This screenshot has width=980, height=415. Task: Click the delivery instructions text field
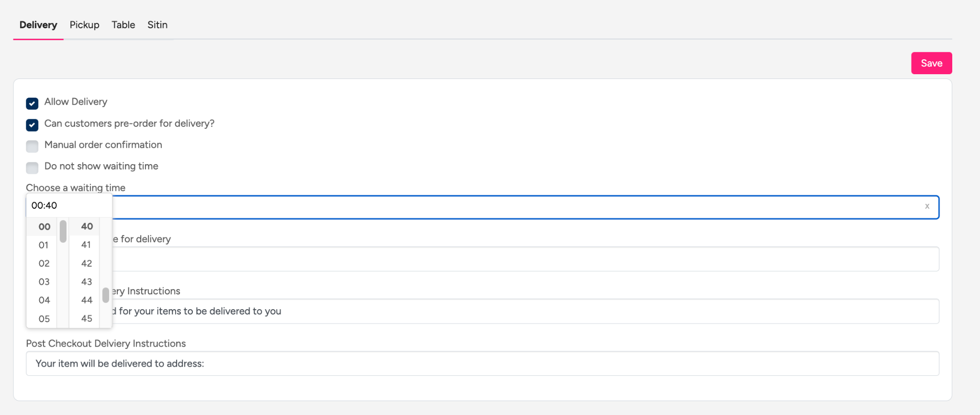tap(479, 312)
